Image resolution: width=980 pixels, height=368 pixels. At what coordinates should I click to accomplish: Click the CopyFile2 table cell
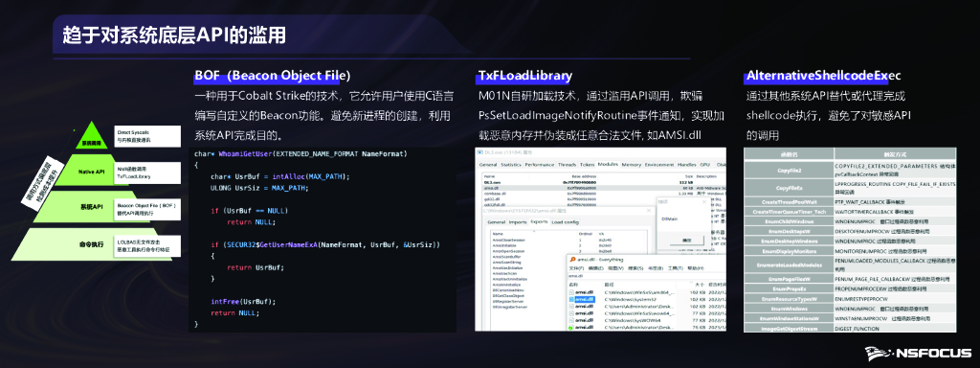coord(789,171)
